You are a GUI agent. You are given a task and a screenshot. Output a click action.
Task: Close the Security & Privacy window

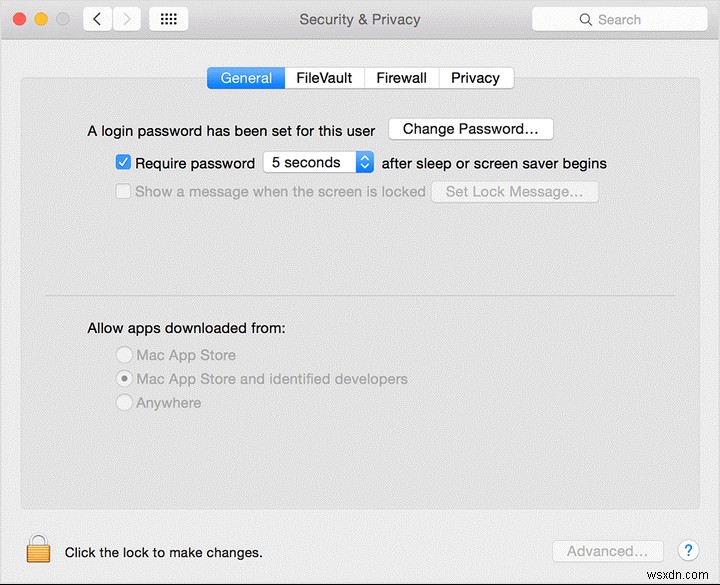pyautogui.click(x=19, y=19)
